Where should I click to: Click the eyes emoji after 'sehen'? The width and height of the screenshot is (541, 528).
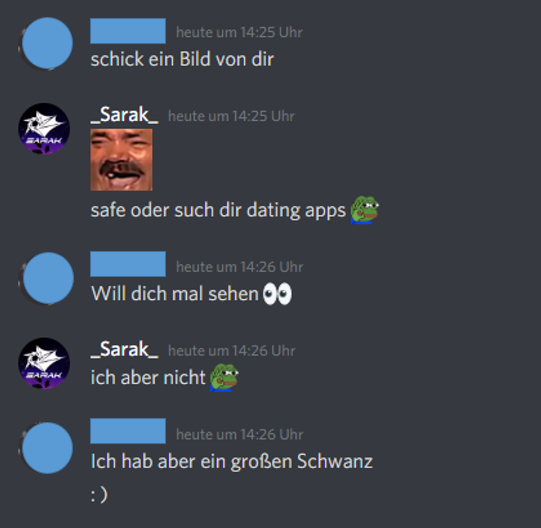click(277, 294)
